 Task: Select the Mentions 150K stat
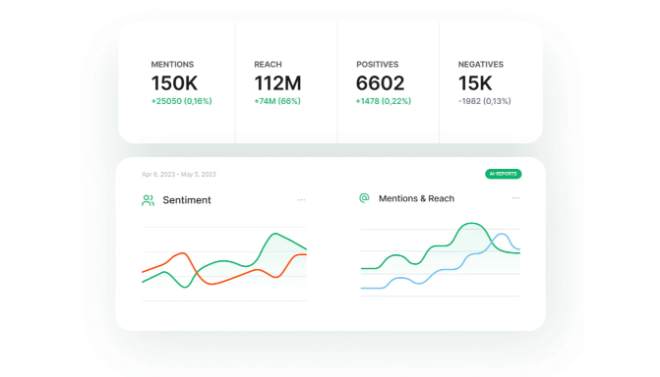(x=174, y=83)
